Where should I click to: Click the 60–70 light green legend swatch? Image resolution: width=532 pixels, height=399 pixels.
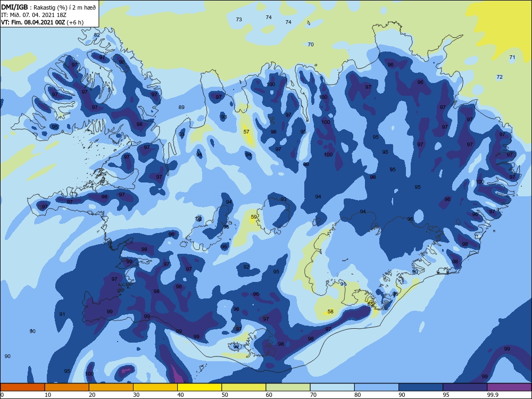[x=288, y=387]
